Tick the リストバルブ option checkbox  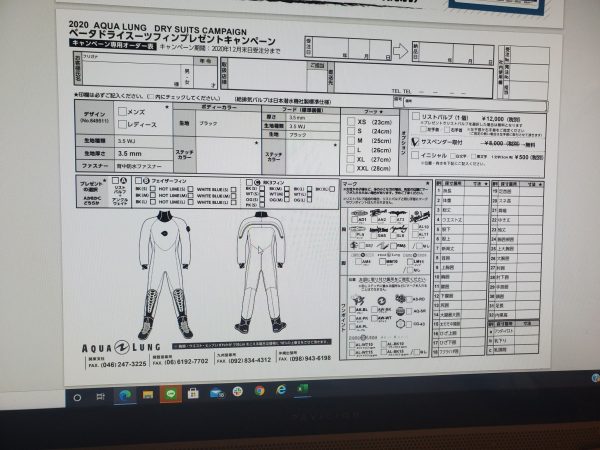[x=416, y=116]
